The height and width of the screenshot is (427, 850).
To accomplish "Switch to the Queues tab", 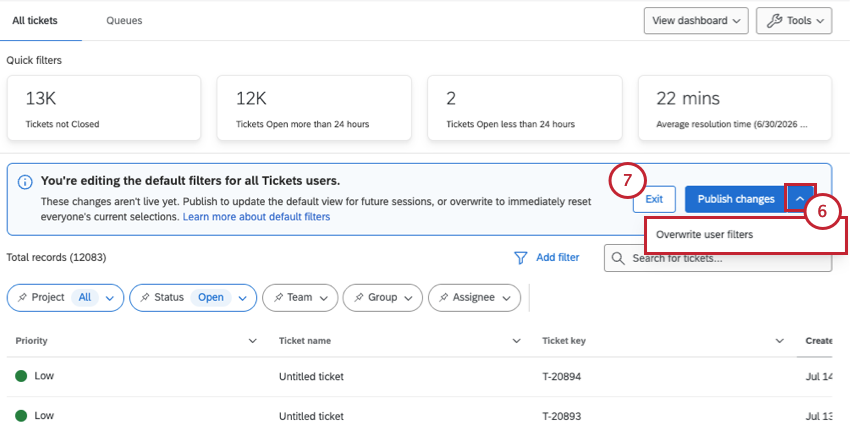I will pos(124,21).
